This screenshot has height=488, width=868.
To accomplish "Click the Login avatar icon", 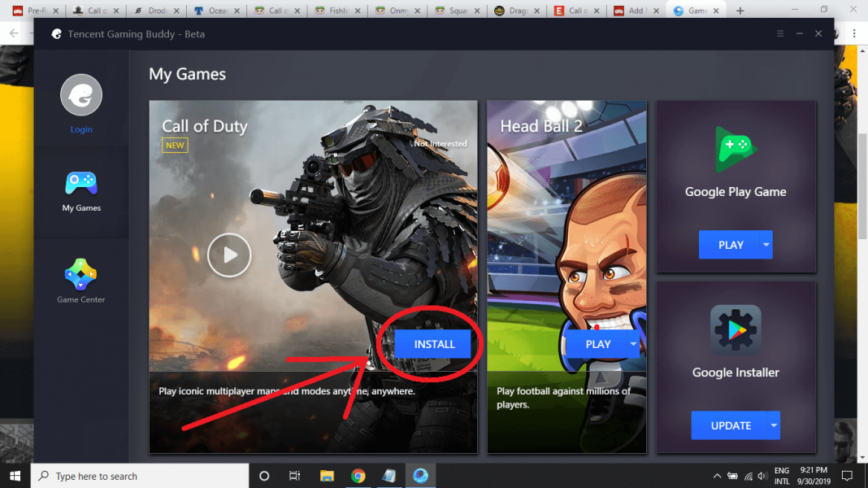I will (80, 94).
